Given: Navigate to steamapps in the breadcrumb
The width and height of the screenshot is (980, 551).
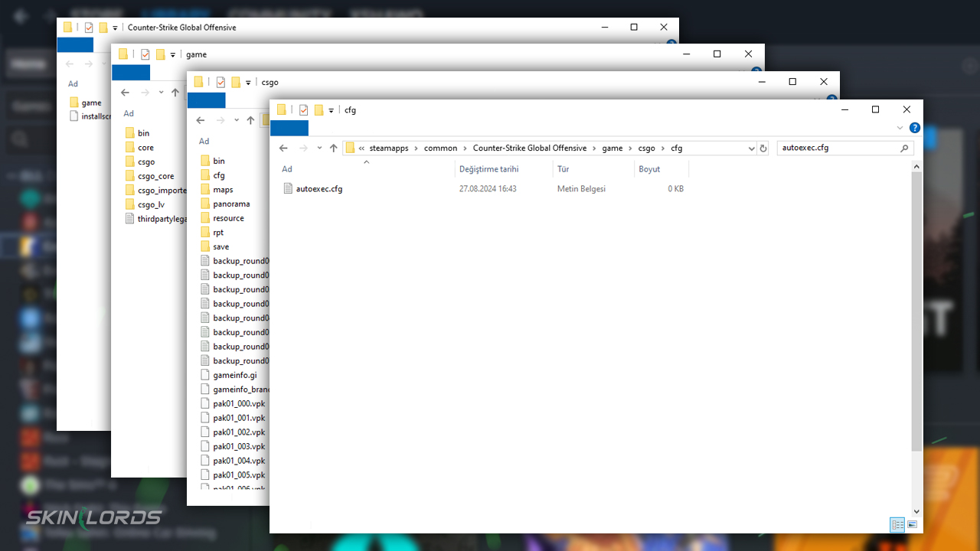Looking at the screenshot, I should click(x=389, y=148).
